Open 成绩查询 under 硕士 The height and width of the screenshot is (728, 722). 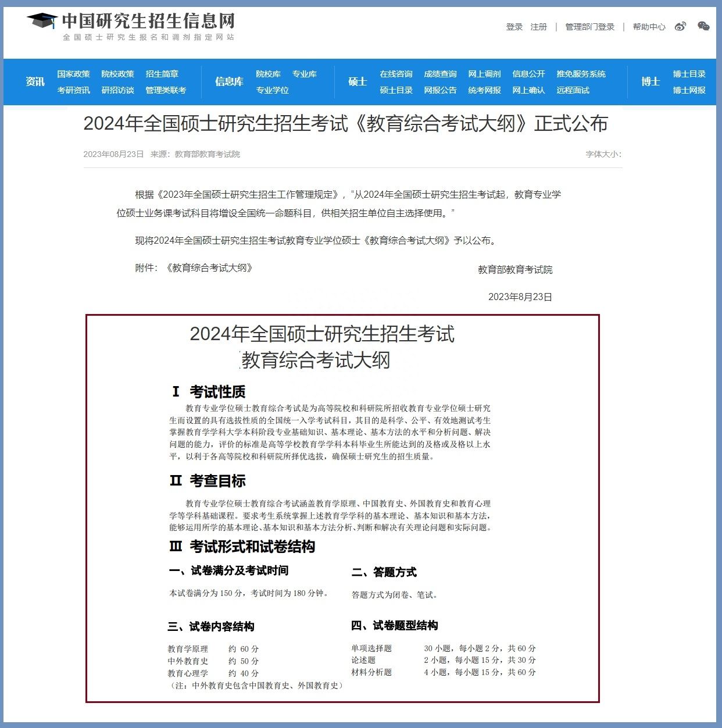click(x=441, y=74)
